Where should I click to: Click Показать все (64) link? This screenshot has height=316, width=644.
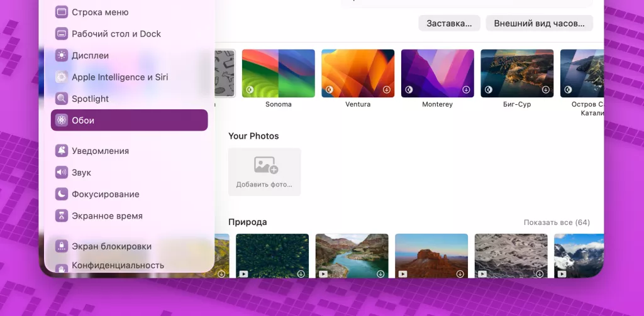[557, 222]
